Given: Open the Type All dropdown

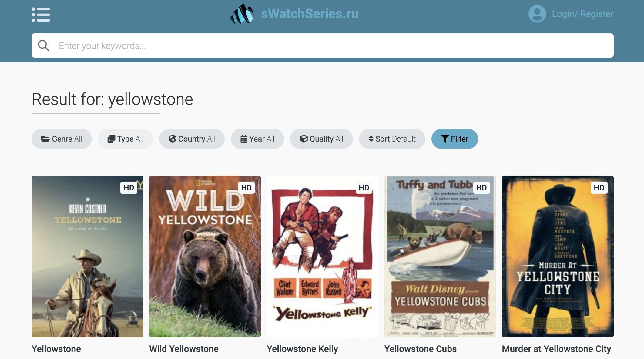Looking at the screenshot, I should pyautogui.click(x=125, y=139).
